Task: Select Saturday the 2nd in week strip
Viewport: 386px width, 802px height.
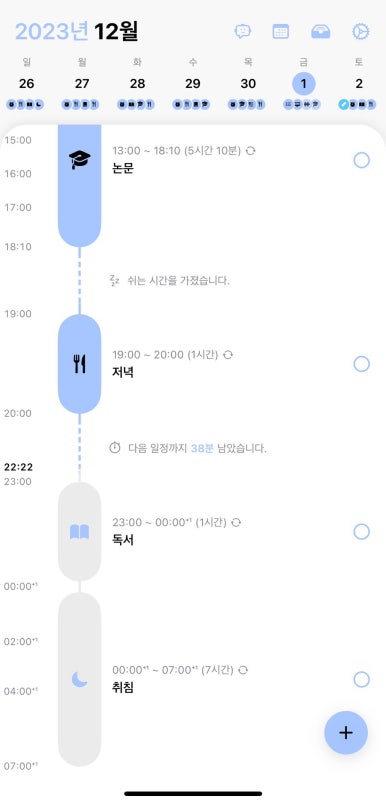Action: (359, 84)
